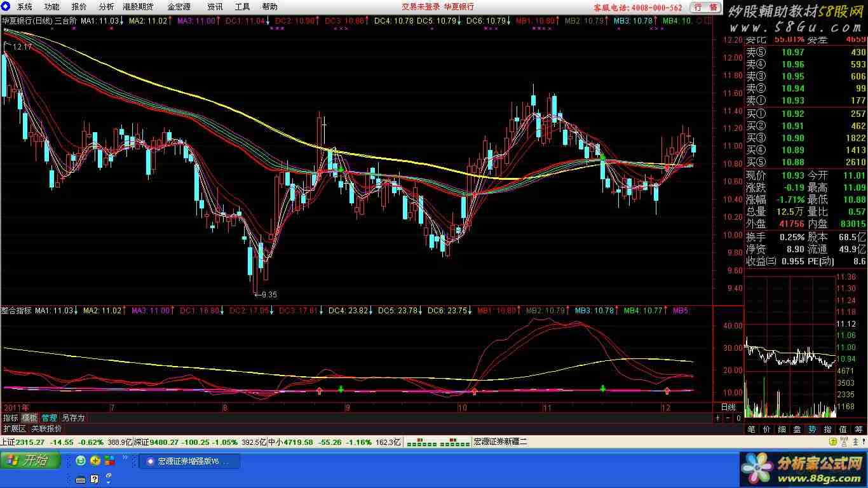The image size is (868, 488).
Task: Click the keyboard language bar icon
Action: tap(81, 479)
